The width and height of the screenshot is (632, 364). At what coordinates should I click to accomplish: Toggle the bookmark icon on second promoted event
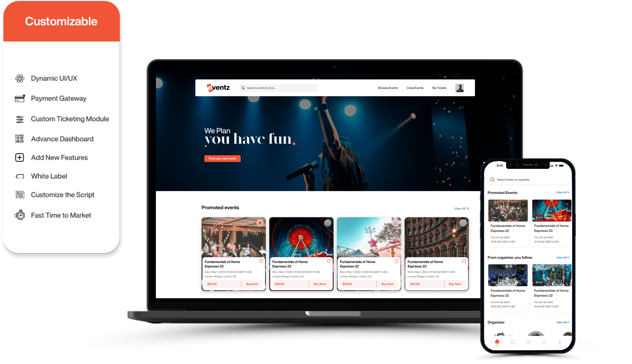click(x=328, y=223)
